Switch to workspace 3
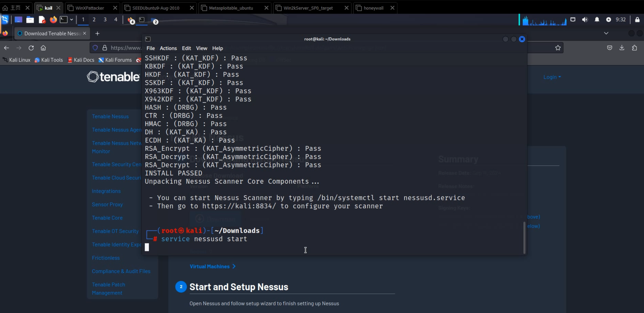 point(105,19)
